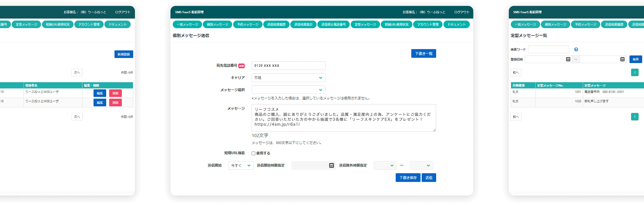Open 送信結果集計 tab in center window

point(303,25)
